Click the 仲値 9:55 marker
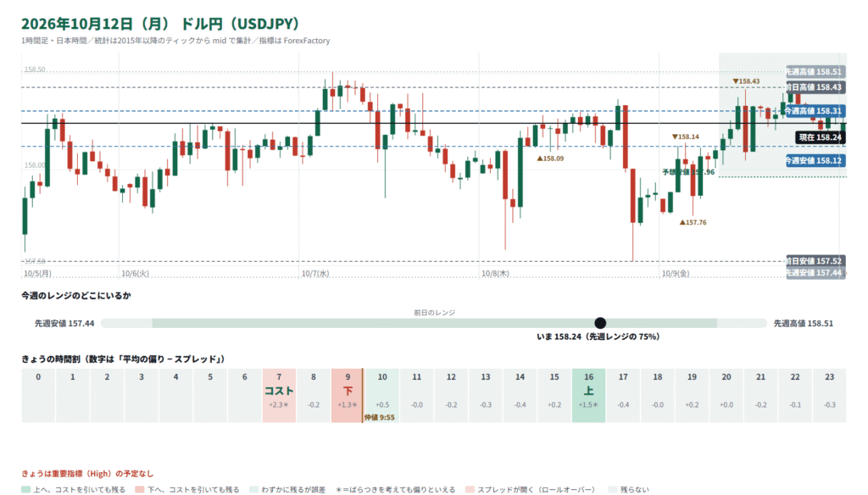Image resolution: width=868 pixels, height=495 pixels. [380, 418]
